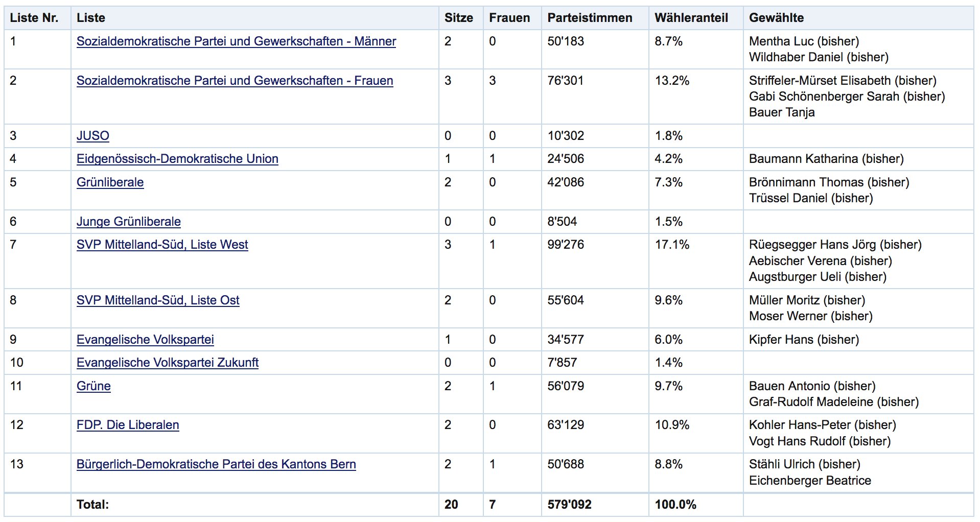Click the name Brönnimann Thomas (bisher)
This screenshot has width=980, height=522.
(x=829, y=182)
